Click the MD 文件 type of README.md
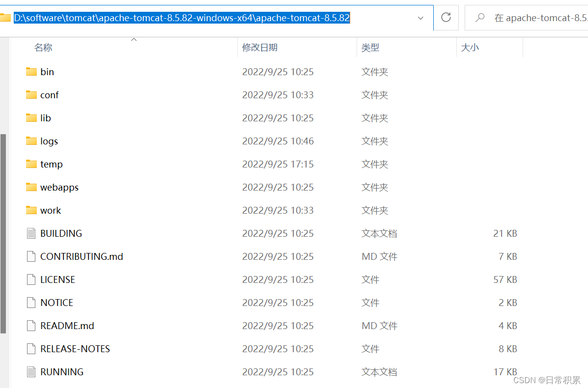Viewport: 588px width, 389px height. click(x=380, y=326)
